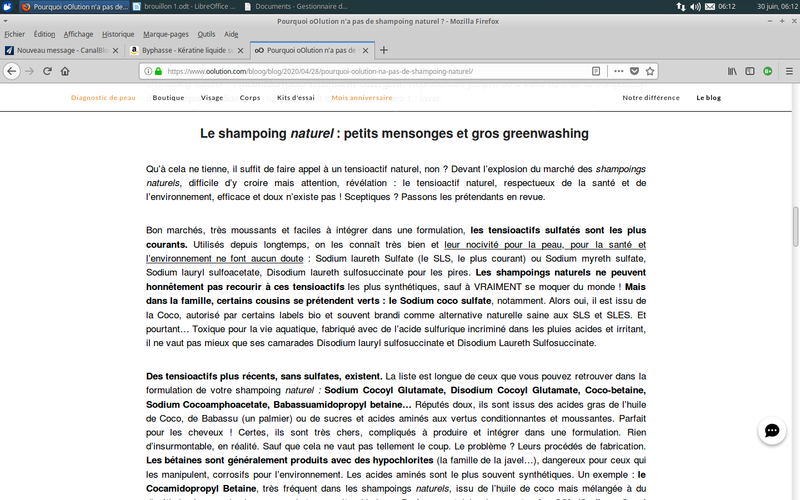Screen dimensions: 800x500
Task: Open the Library bookmarks icon
Action: (x=732, y=71)
